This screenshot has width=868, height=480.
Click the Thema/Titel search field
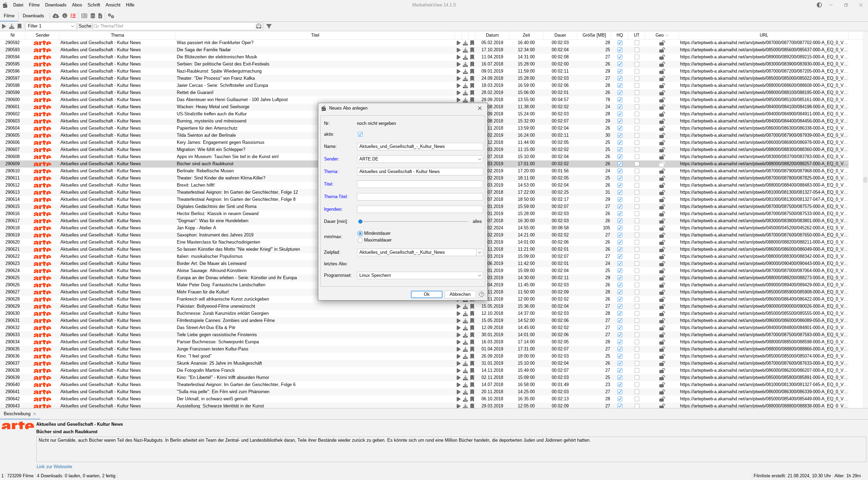pos(177,26)
